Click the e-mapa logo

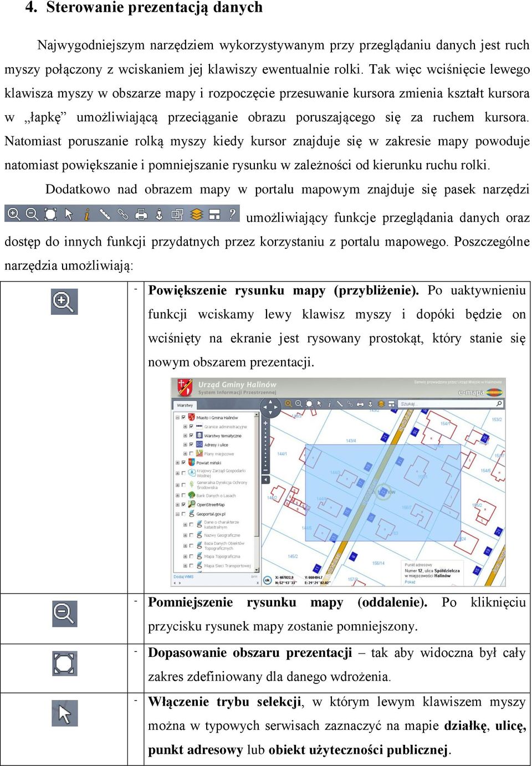click(480, 392)
